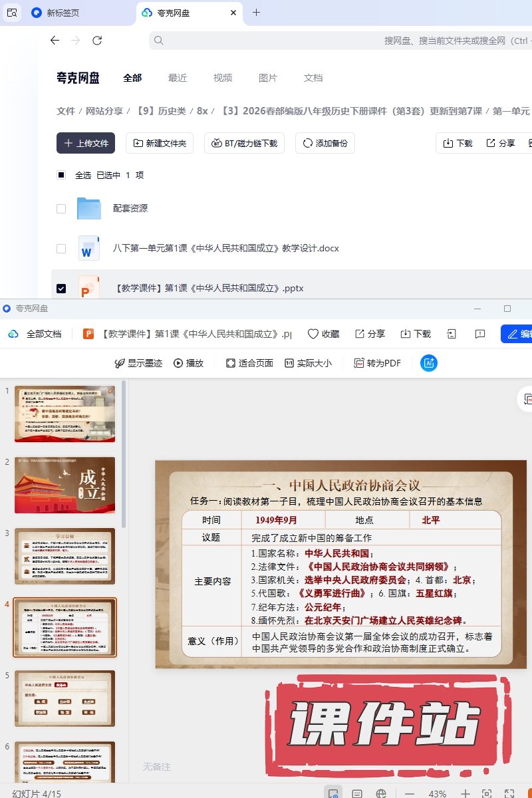Screen dimensions: 532x798
Task: Switch to the 文档 tab
Action: [313, 78]
